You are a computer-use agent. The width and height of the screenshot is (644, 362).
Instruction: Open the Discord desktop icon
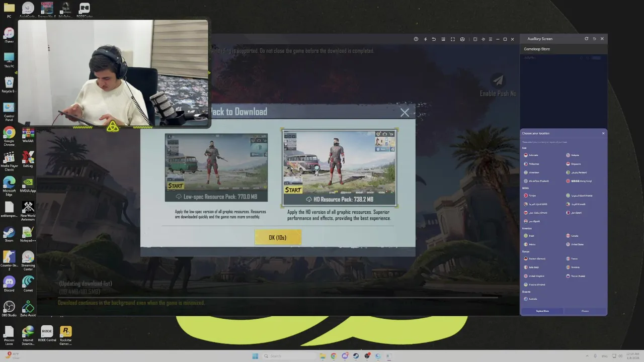pyautogui.click(x=9, y=284)
